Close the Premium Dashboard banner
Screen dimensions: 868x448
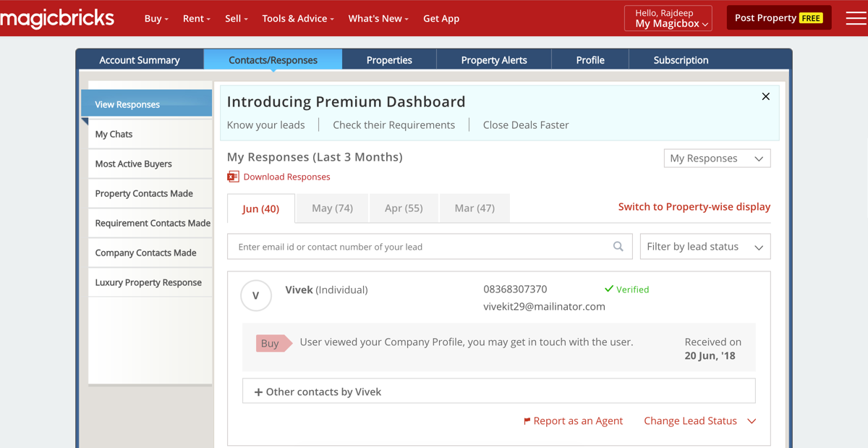(765, 97)
